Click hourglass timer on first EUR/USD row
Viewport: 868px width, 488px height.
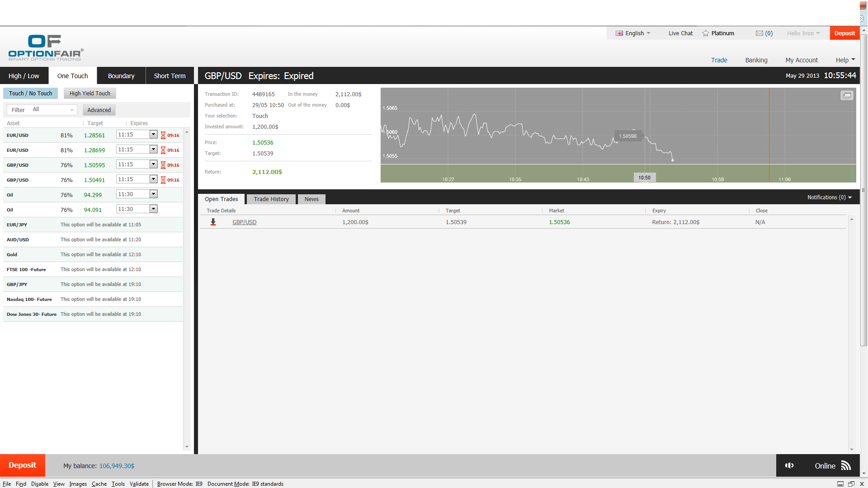(163, 135)
